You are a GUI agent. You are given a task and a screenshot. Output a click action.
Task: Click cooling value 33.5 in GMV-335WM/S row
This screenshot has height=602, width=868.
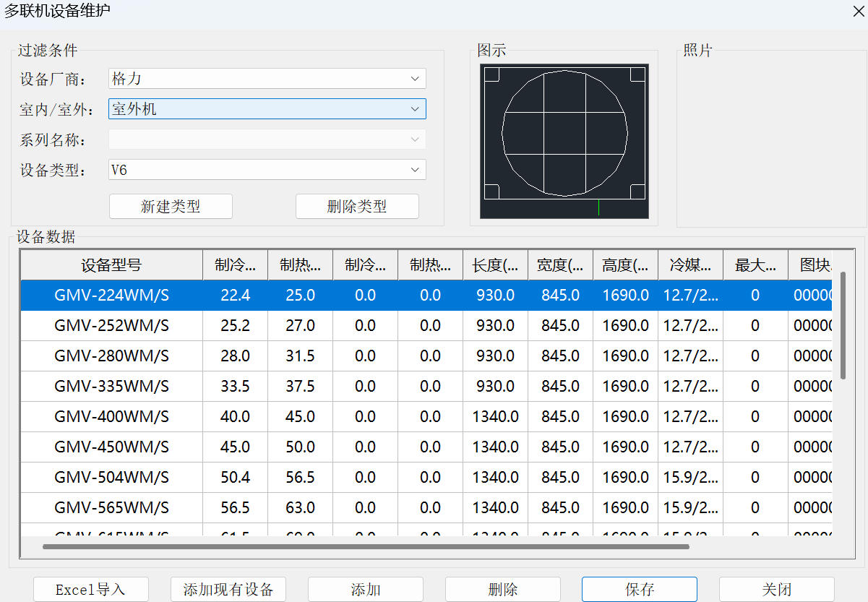pos(235,387)
